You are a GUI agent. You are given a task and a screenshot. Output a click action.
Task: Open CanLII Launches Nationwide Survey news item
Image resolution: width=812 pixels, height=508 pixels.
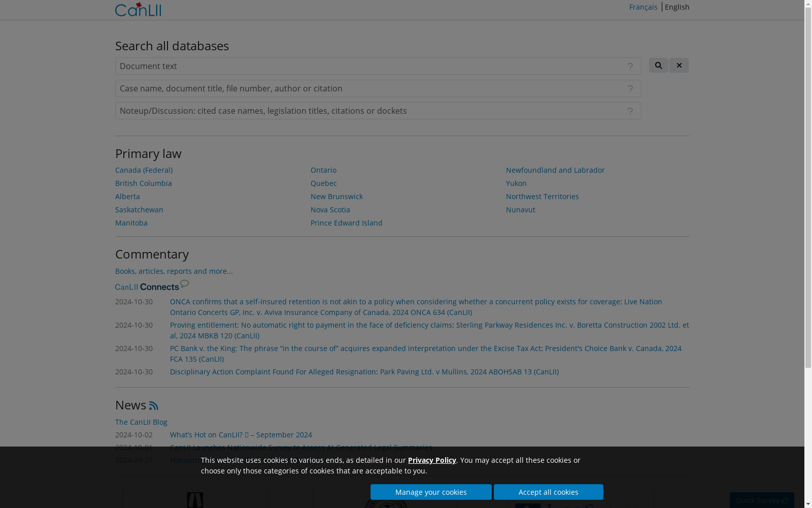coord(301,448)
